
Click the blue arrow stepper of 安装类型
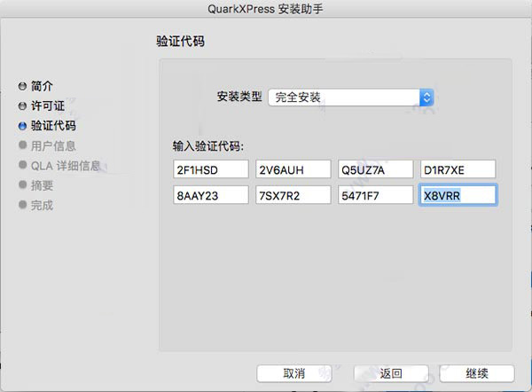click(426, 98)
